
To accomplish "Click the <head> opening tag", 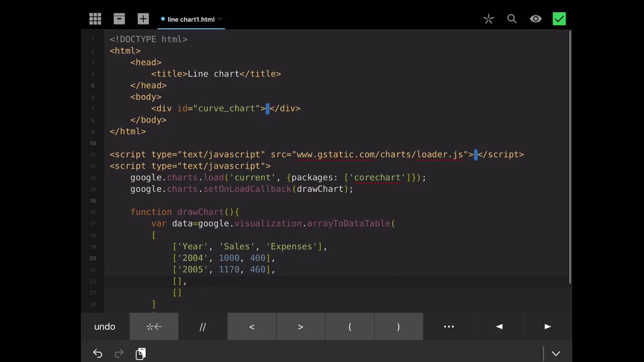I will [146, 62].
